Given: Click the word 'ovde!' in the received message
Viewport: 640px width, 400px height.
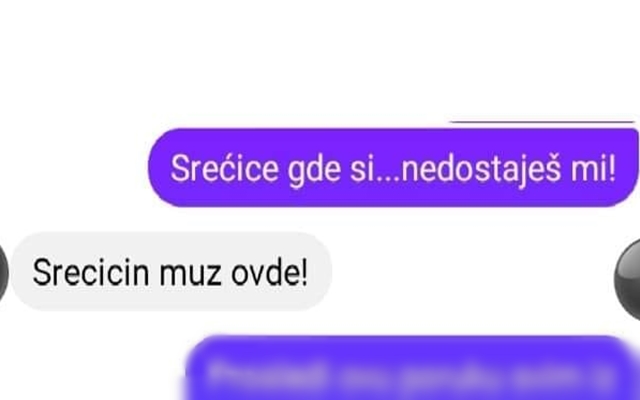Looking at the screenshot, I should click(x=269, y=272).
